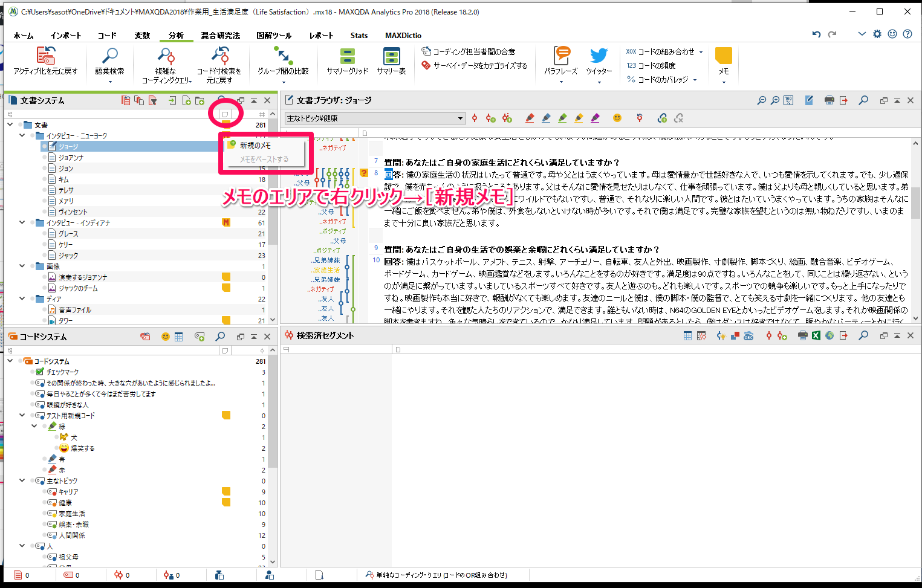The height and width of the screenshot is (588, 922).
Task: Click zoom out icon in document browser
Action: pos(762,100)
